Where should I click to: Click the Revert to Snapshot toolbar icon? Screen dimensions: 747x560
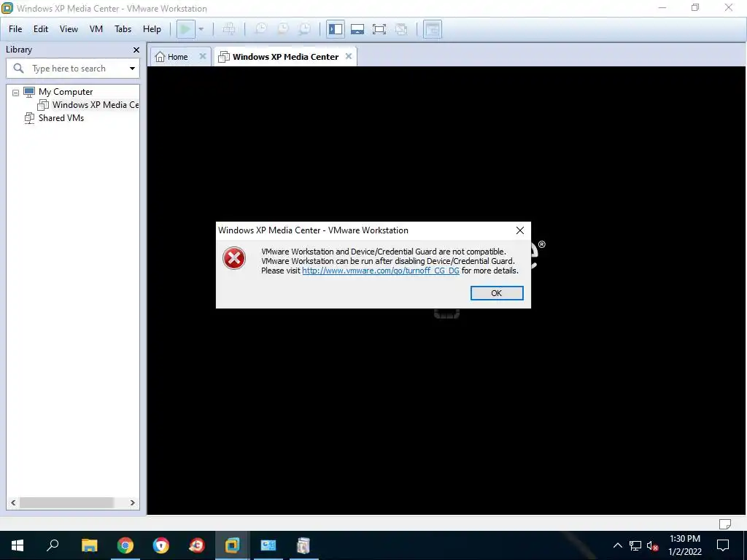tap(282, 29)
